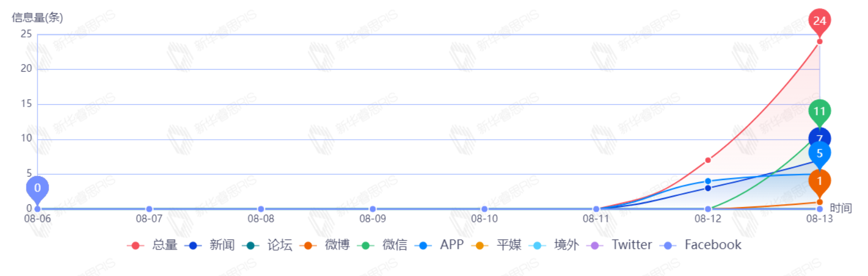Hide the 新闻 series in legend

(x=211, y=245)
